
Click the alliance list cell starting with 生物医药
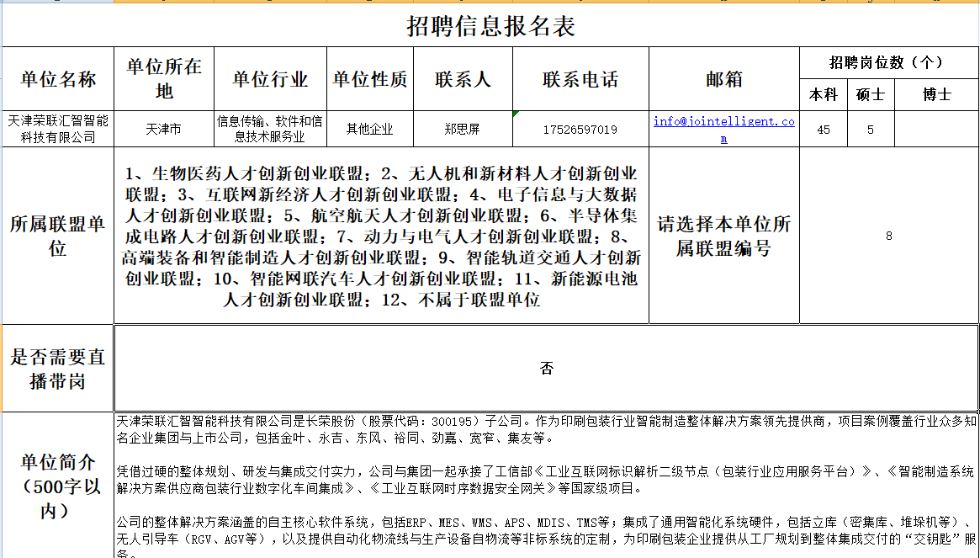pyautogui.click(x=381, y=236)
